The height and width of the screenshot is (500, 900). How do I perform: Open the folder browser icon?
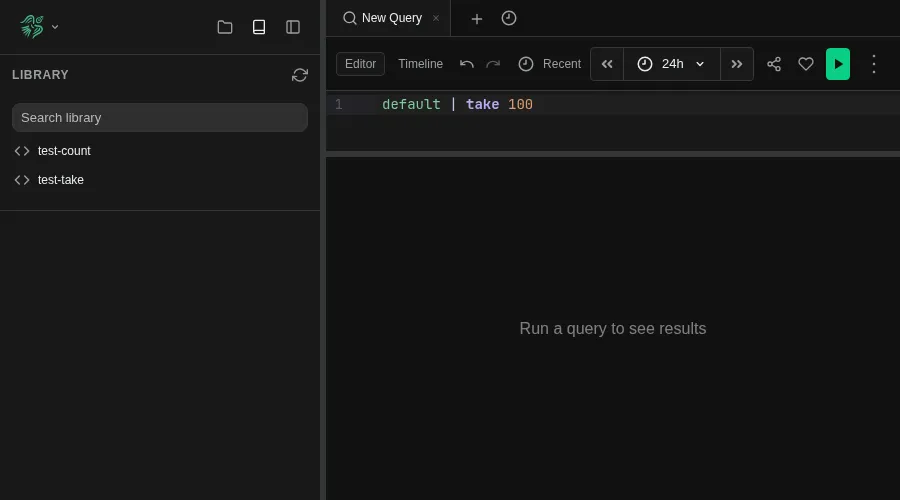click(225, 27)
